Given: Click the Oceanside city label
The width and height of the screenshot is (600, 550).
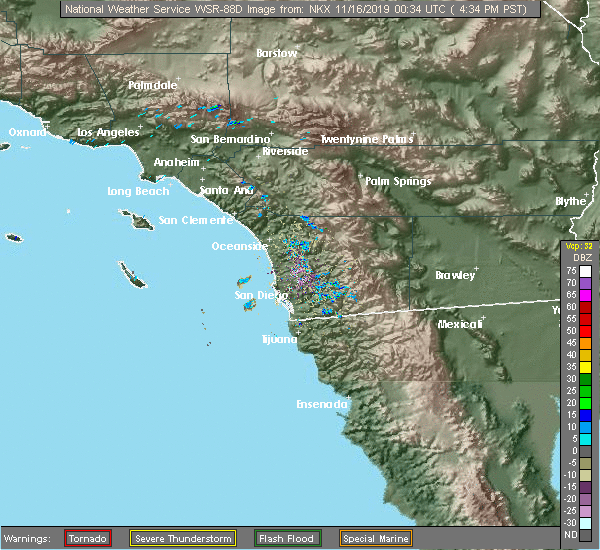Looking at the screenshot, I should [240, 246].
